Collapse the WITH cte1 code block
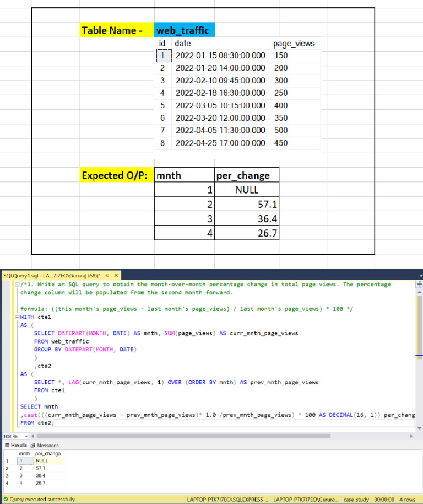423x504 pixels. [x=17, y=317]
